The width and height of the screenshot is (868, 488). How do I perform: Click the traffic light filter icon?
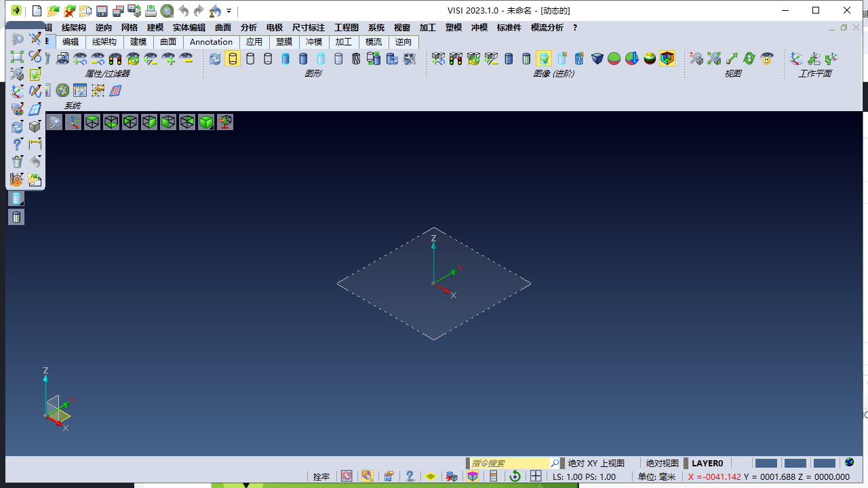[x=115, y=59]
